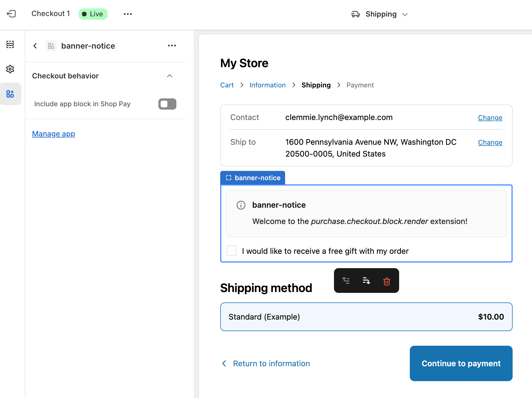Toggle Include app block in Shop Pay
The height and width of the screenshot is (398, 532).
[x=167, y=104]
